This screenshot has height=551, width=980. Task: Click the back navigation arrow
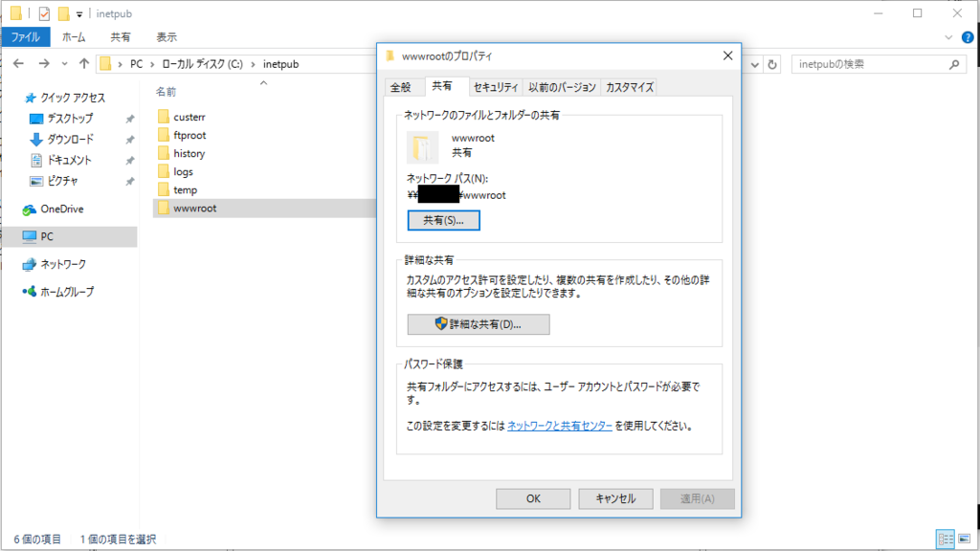click(x=19, y=63)
